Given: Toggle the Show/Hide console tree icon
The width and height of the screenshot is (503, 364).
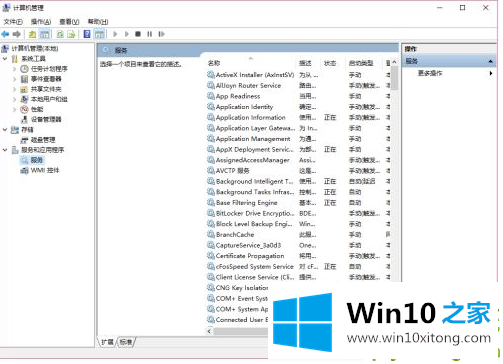Looking at the screenshot, I should tap(45, 34).
